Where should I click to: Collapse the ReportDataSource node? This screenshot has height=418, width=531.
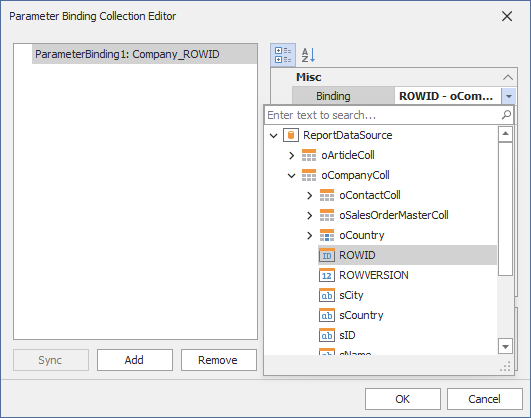click(x=274, y=135)
